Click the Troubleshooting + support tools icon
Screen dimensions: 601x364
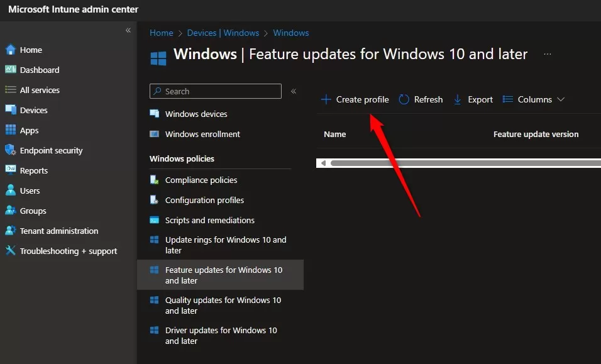click(x=11, y=251)
